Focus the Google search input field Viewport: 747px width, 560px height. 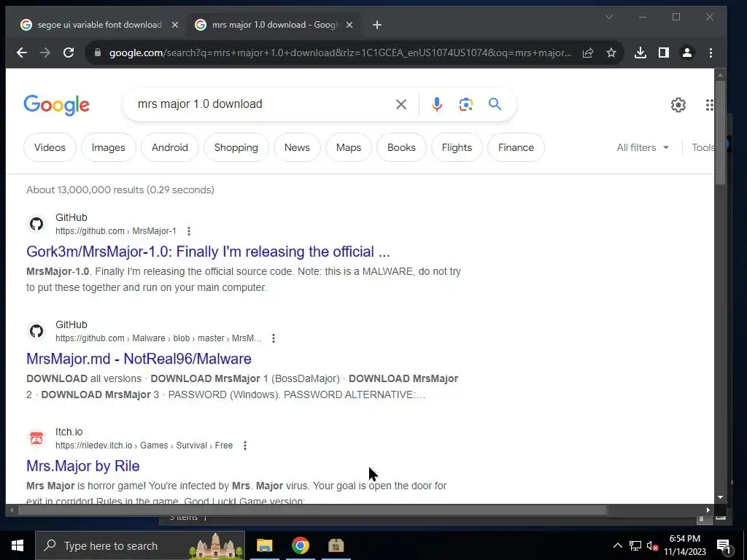point(261,104)
